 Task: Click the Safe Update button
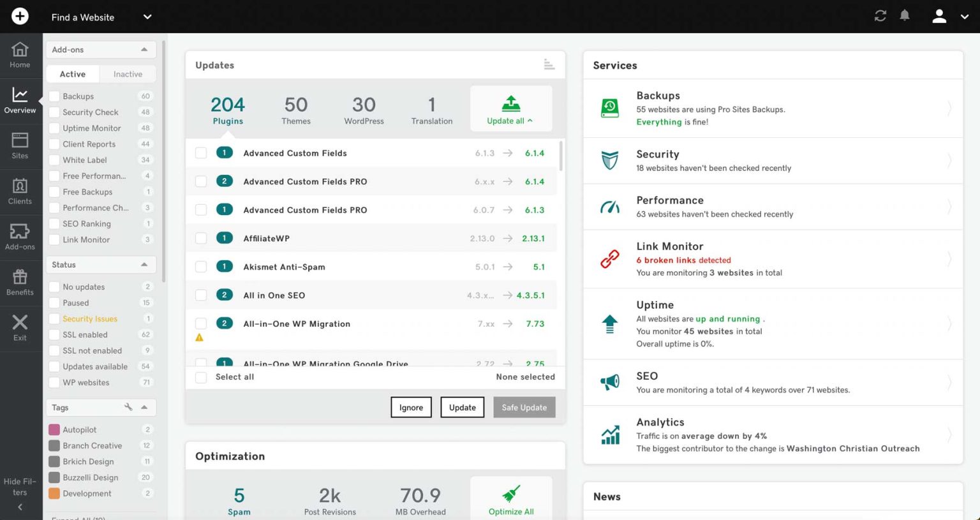coord(524,407)
